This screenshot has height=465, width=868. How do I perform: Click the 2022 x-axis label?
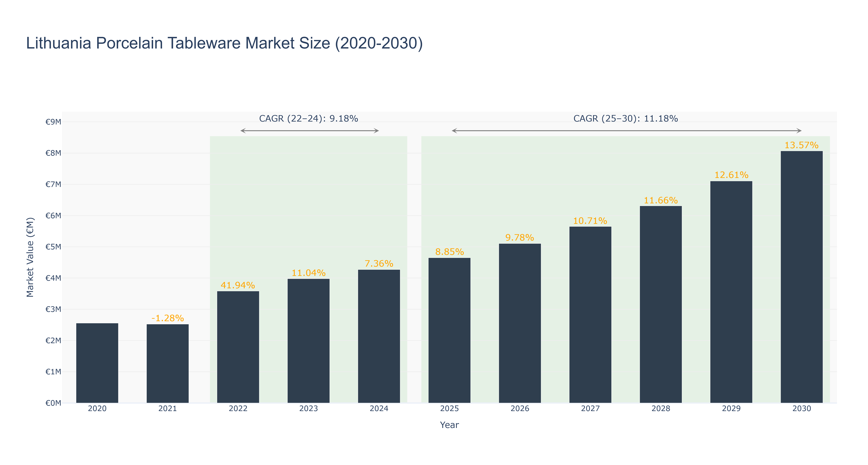tap(238, 409)
